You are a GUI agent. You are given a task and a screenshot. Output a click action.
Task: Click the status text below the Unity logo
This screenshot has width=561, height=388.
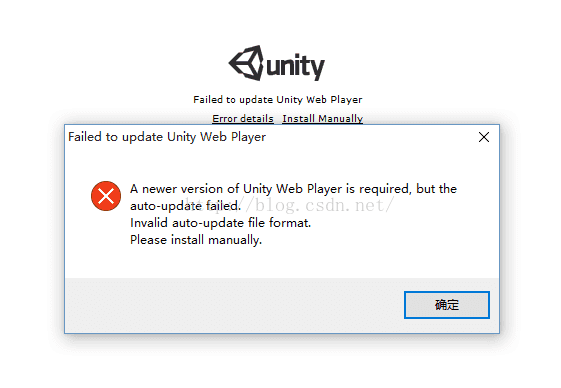(278, 100)
